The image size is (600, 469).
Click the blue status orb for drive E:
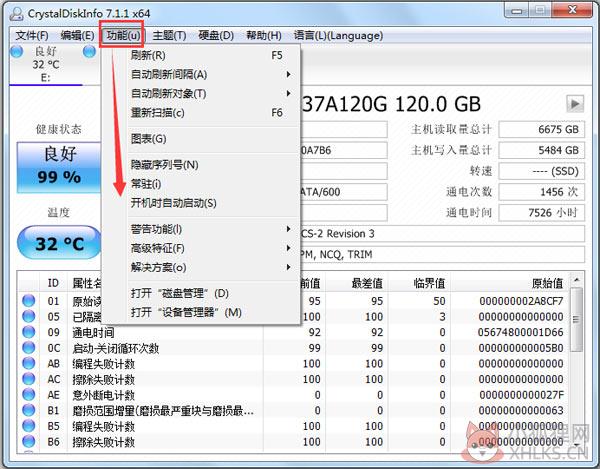pyautogui.click(x=16, y=51)
